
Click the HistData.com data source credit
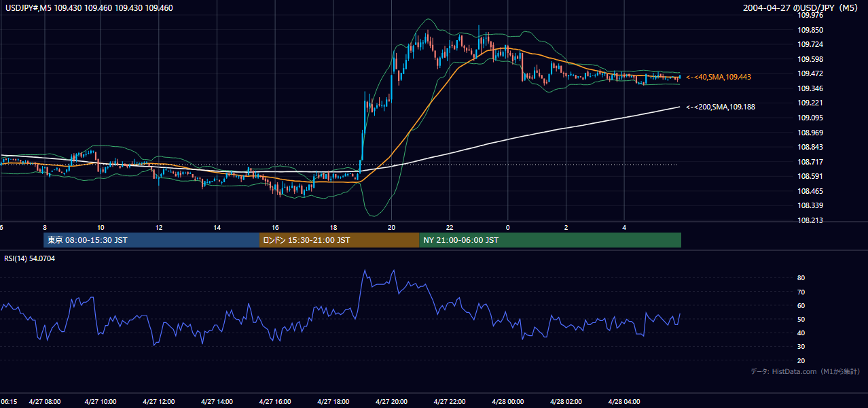[x=805, y=371]
